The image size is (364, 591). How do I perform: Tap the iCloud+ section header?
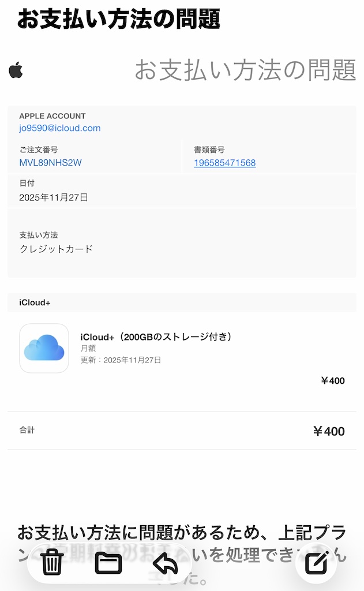[x=35, y=302]
